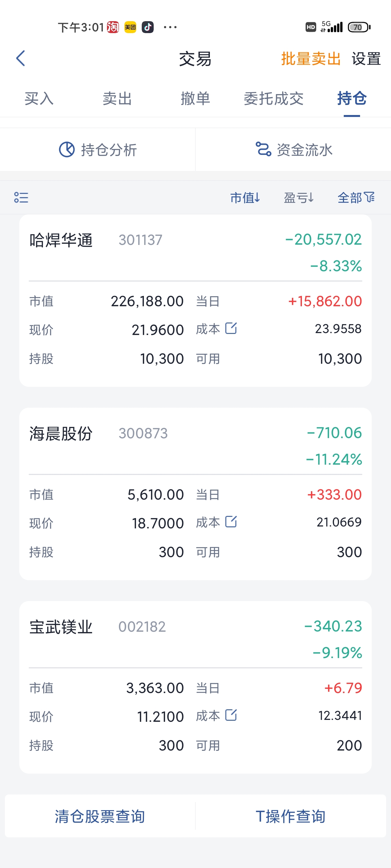Screen dimensions: 391x868
Task: Sort holdings by 市值
Action: [x=245, y=197]
